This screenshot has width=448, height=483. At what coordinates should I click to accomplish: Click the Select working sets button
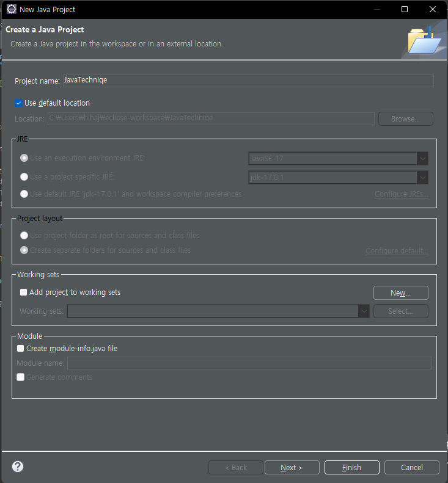tap(401, 311)
